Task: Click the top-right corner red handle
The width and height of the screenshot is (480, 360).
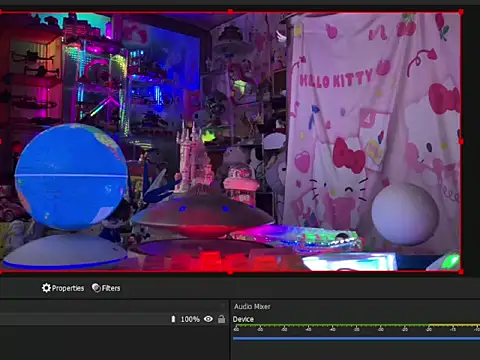Action: 461,12
